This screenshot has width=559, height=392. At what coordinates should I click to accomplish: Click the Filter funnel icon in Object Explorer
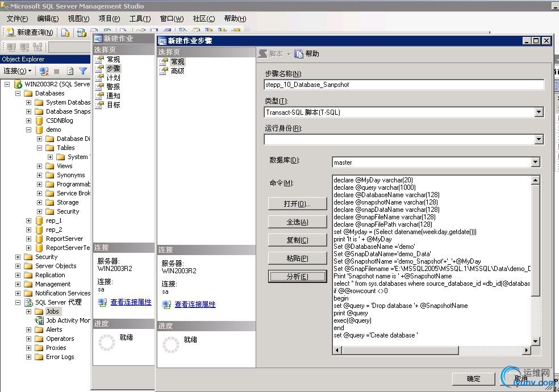click(x=83, y=71)
